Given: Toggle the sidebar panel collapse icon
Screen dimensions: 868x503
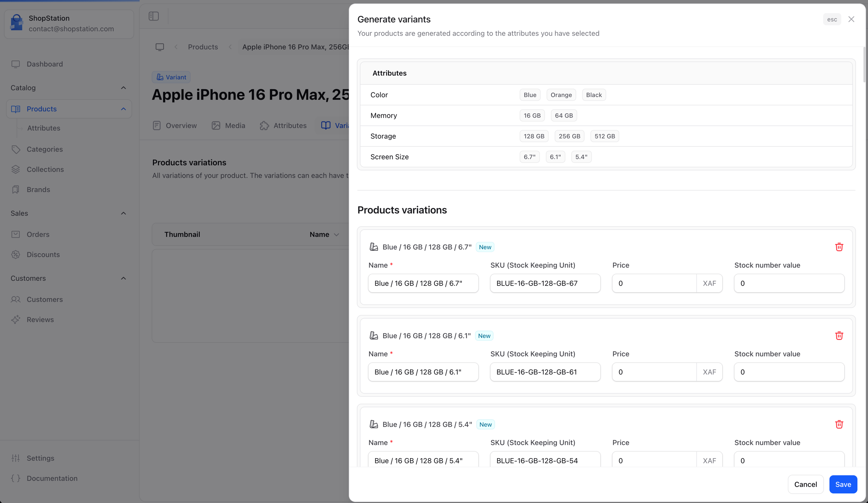Looking at the screenshot, I should (154, 16).
